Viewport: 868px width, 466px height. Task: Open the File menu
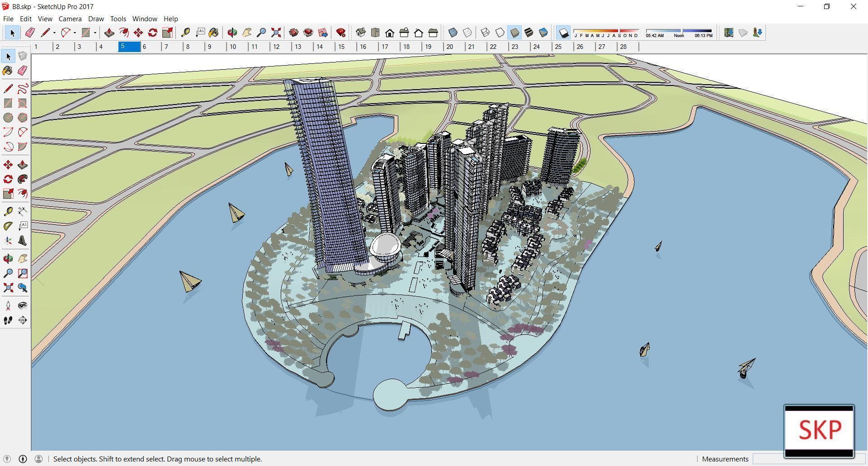pos(8,19)
